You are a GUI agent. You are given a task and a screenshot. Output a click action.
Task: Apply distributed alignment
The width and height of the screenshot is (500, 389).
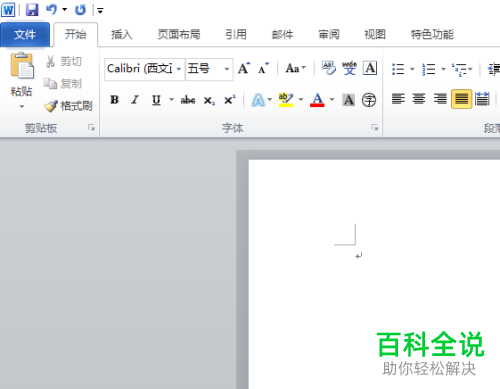(x=482, y=99)
